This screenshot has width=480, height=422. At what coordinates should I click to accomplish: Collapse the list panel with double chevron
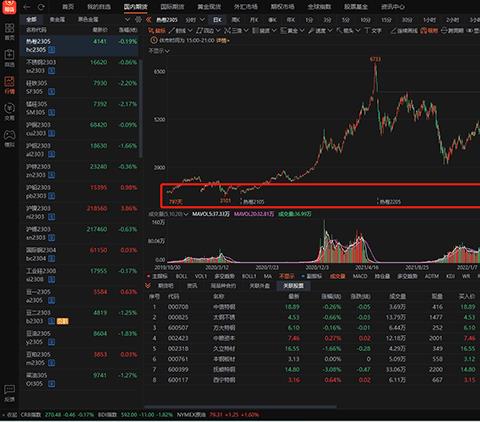[148, 20]
